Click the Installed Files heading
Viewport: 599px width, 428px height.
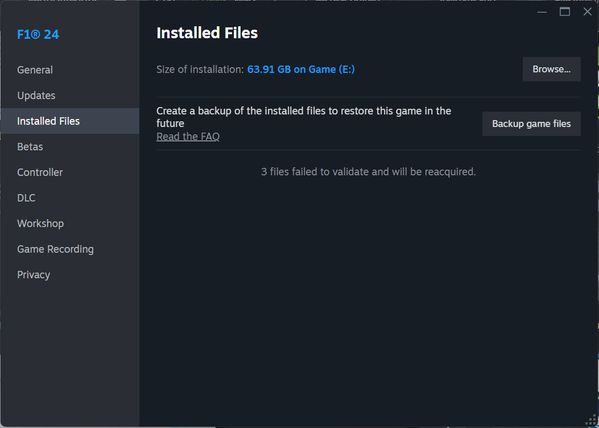coord(207,33)
